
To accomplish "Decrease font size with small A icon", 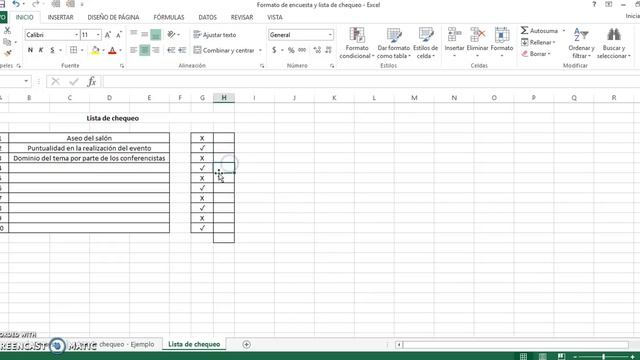I will (x=119, y=35).
